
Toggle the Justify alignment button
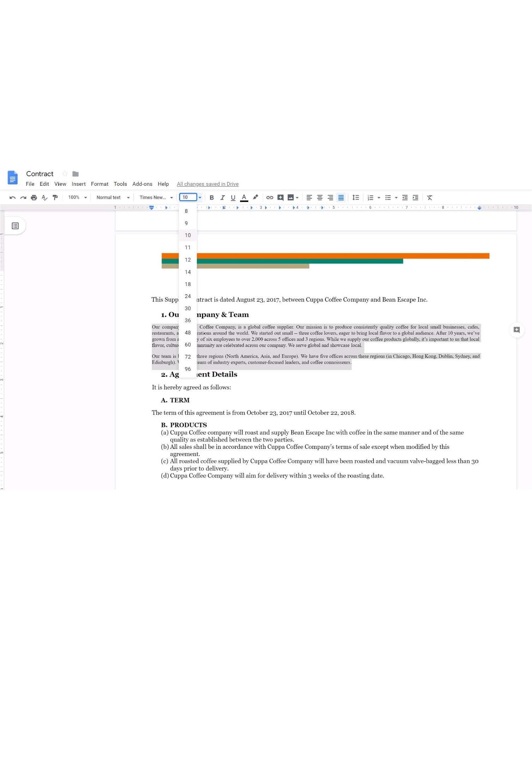[x=341, y=197]
